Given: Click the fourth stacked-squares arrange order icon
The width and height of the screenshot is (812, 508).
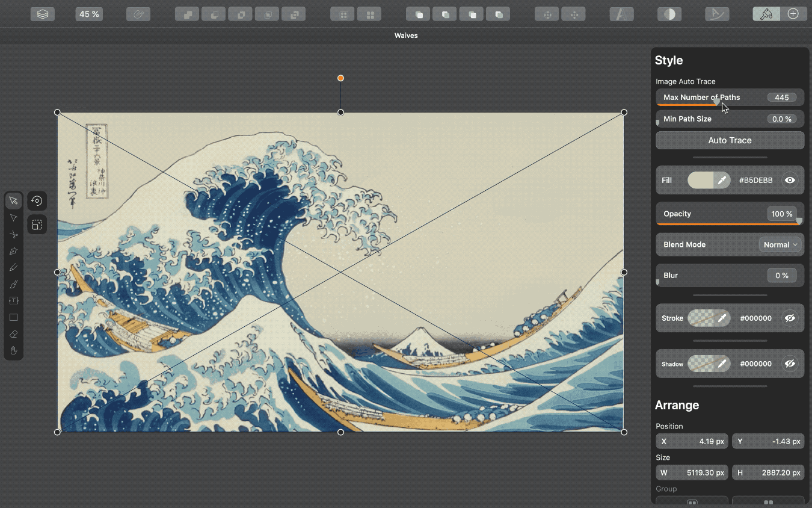Looking at the screenshot, I should [x=498, y=14].
